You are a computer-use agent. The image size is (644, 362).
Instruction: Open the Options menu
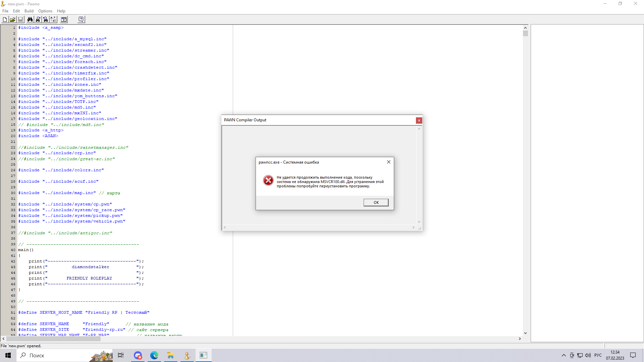(45, 11)
